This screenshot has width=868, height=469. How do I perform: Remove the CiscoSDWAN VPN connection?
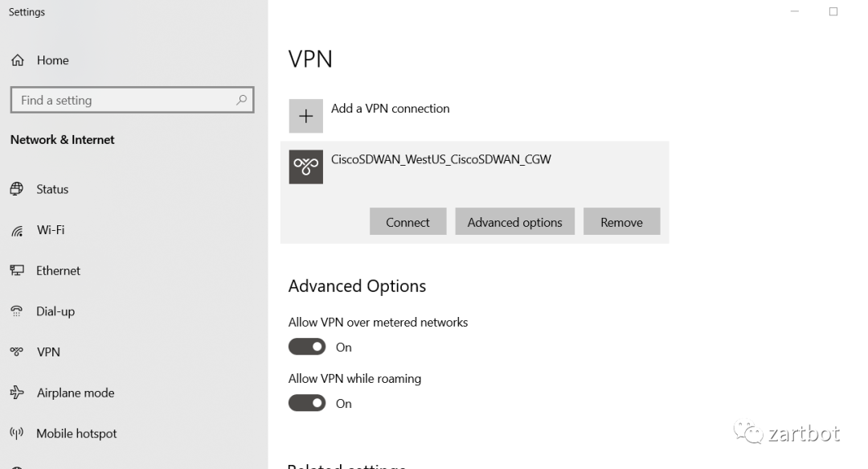[621, 222]
